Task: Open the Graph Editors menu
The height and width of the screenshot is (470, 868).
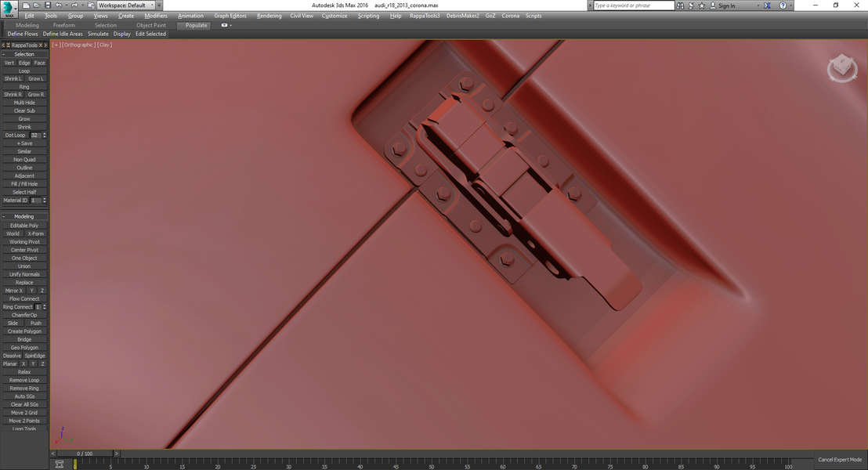Action: [230, 16]
